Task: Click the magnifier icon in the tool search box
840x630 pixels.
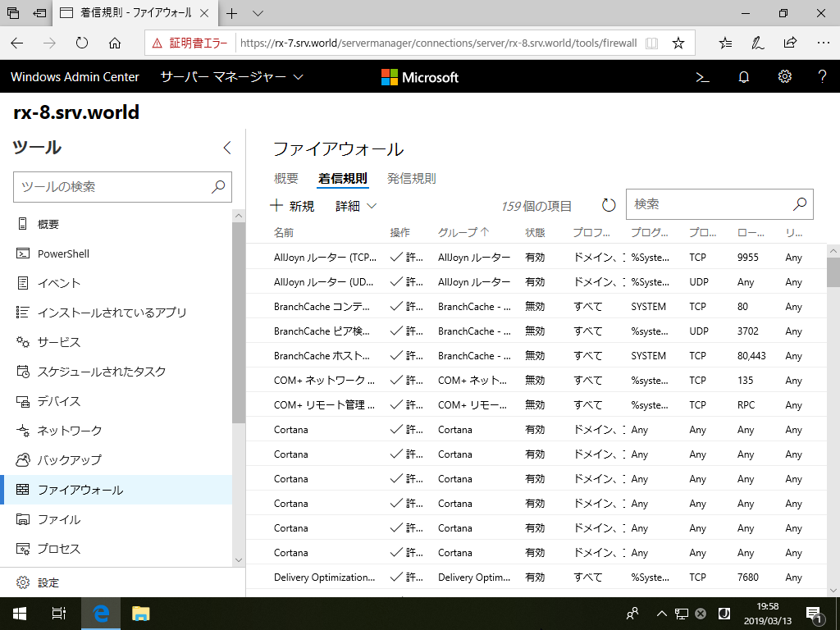Action: coord(218,186)
